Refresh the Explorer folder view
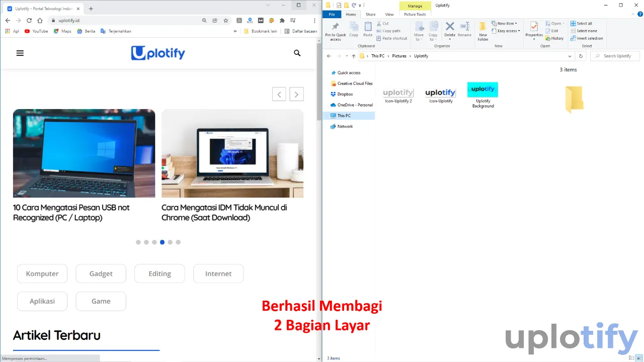The width and height of the screenshot is (644, 362). tap(581, 56)
